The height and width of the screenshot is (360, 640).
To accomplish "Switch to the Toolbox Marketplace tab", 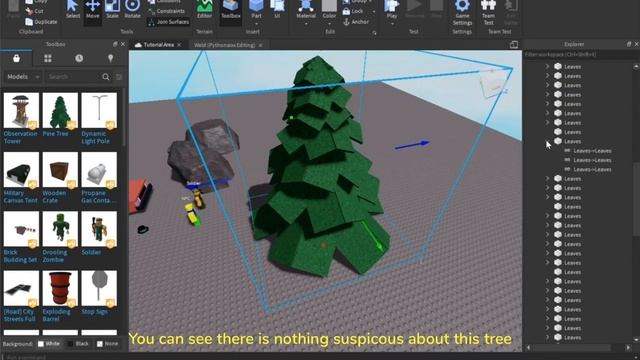I will tap(16, 58).
